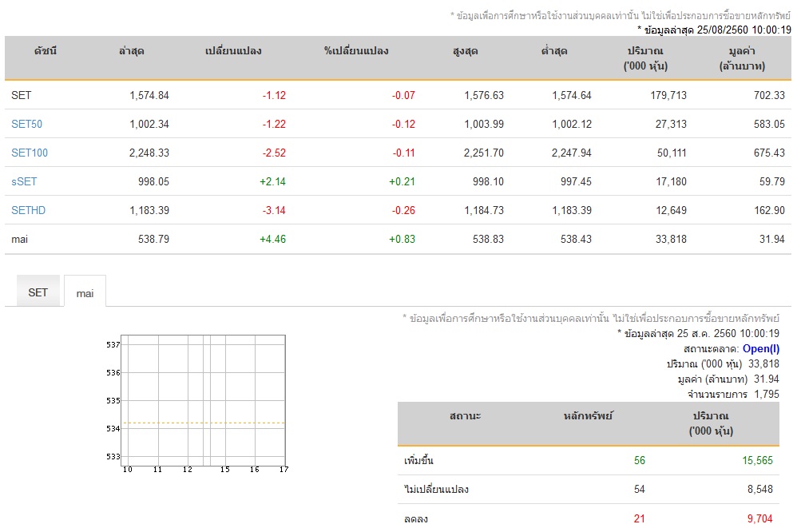Click SET change value -1.12

tap(275, 96)
